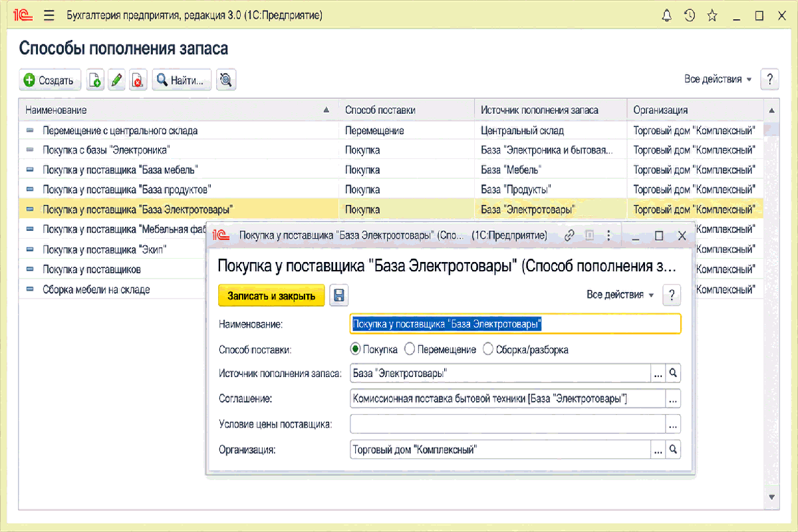Expand Все действия dropdown in main list
The image size is (798, 532).
[718, 79]
